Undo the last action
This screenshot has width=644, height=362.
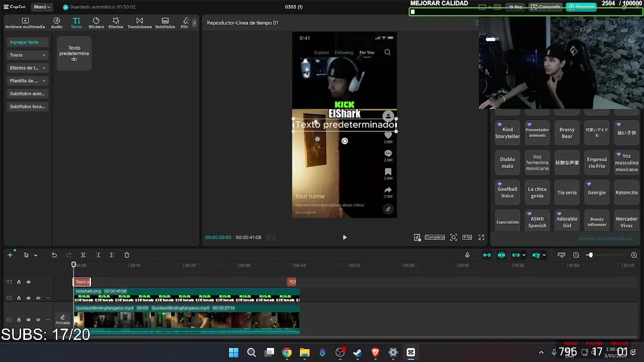pos(54,255)
